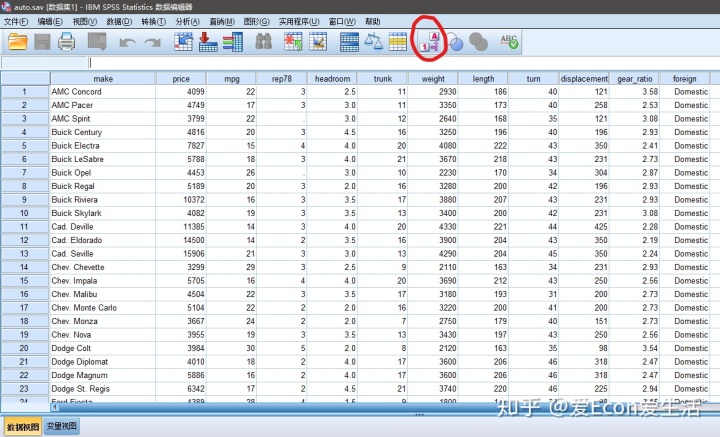Click the left arrow of the horizontal scrollbar
The height and width of the screenshot is (437, 720).
click(x=55, y=407)
